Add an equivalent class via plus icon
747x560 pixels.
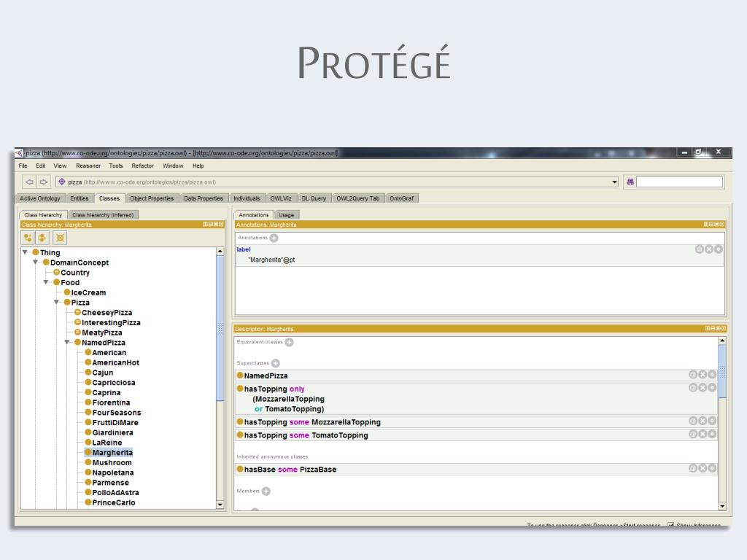click(289, 343)
